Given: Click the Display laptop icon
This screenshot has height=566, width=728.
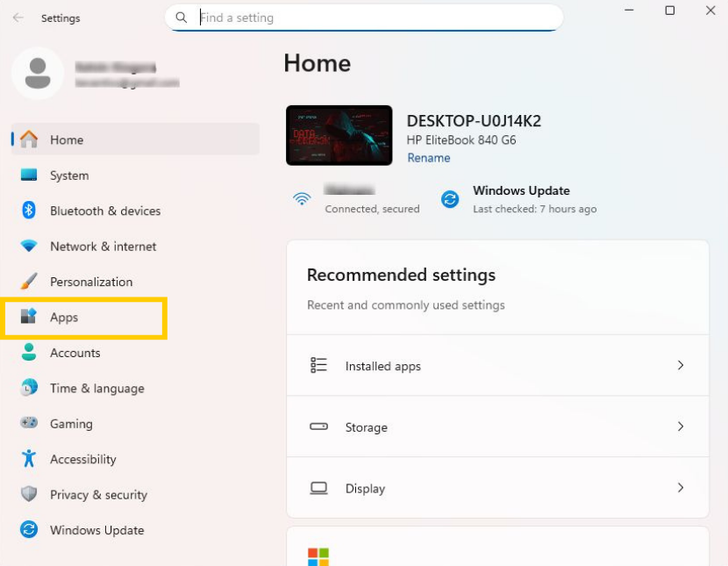Looking at the screenshot, I should pyautogui.click(x=319, y=488).
